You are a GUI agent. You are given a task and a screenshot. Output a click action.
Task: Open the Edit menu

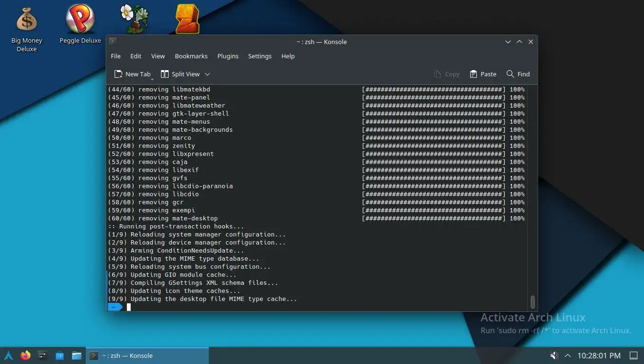[136, 56]
